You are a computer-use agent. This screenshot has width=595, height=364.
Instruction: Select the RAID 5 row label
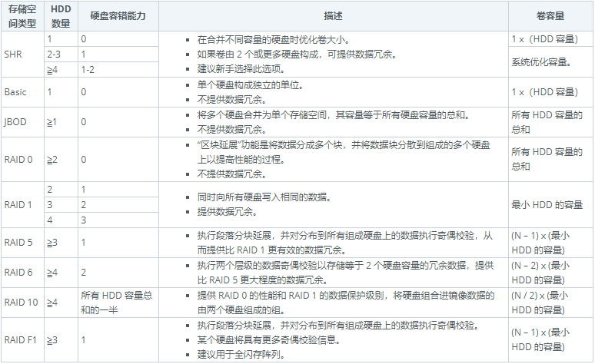[x=22, y=243]
